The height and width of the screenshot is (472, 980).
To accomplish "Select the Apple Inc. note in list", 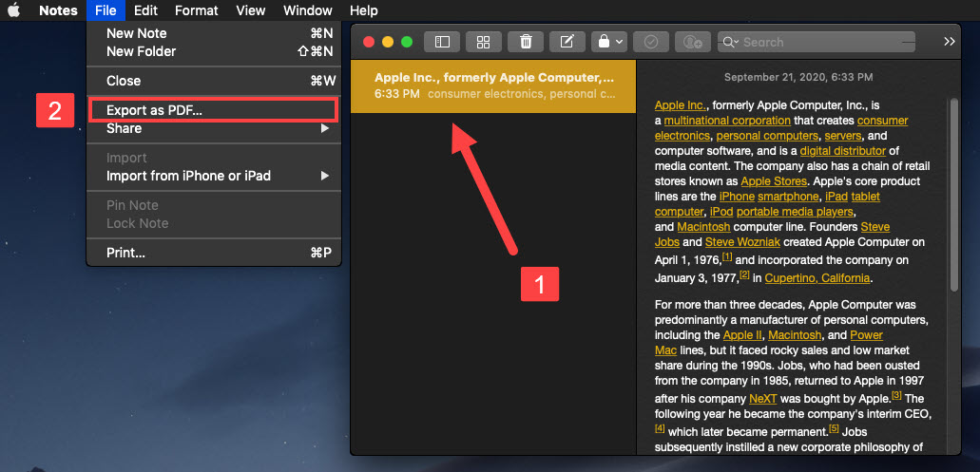I will (493, 86).
